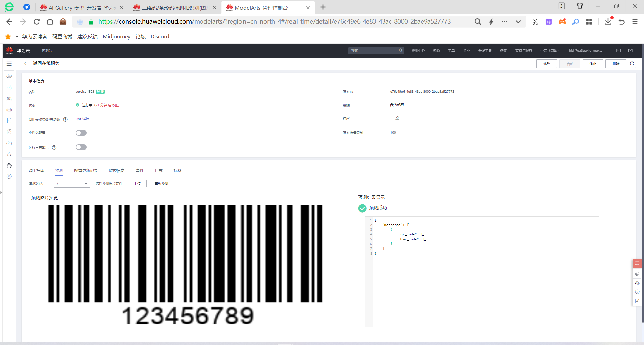Click the wave-shaped icon in left sidebar
The height and width of the screenshot is (345, 644).
[9, 99]
